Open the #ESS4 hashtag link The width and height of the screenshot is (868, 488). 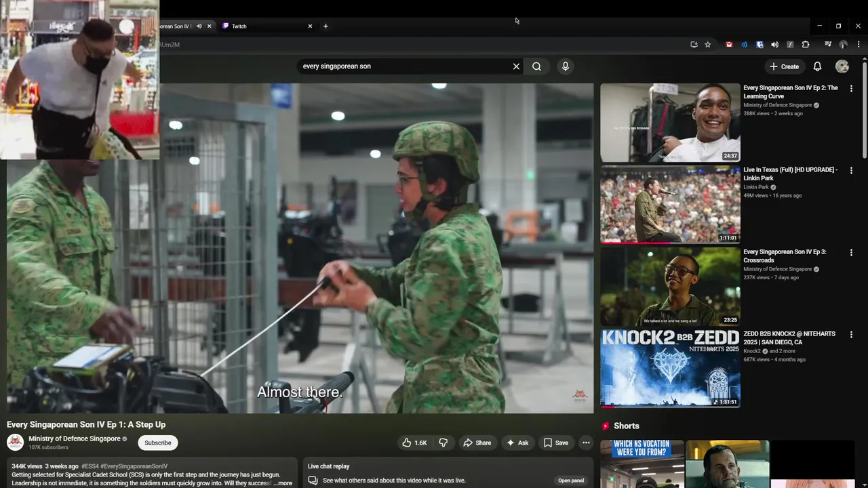(90, 466)
